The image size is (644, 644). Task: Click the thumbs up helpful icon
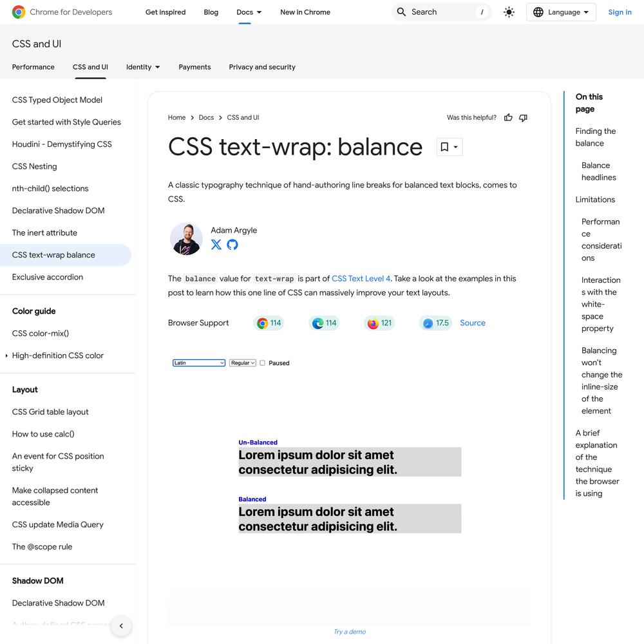pyautogui.click(x=509, y=117)
